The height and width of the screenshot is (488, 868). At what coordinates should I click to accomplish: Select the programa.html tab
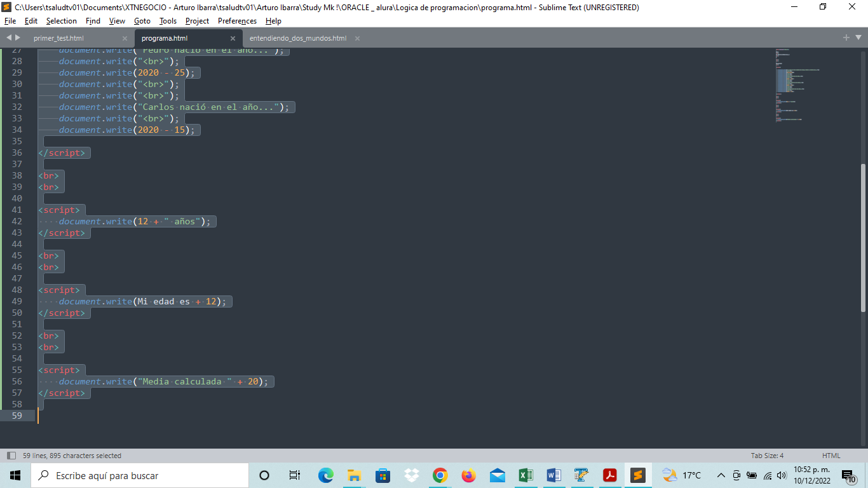[165, 38]
